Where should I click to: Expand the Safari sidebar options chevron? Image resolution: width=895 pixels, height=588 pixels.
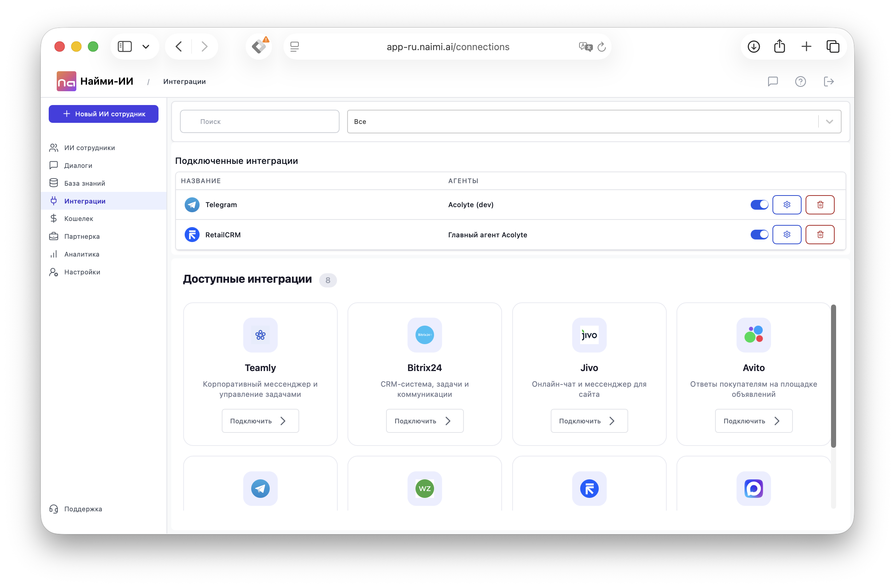coord(146,47)
